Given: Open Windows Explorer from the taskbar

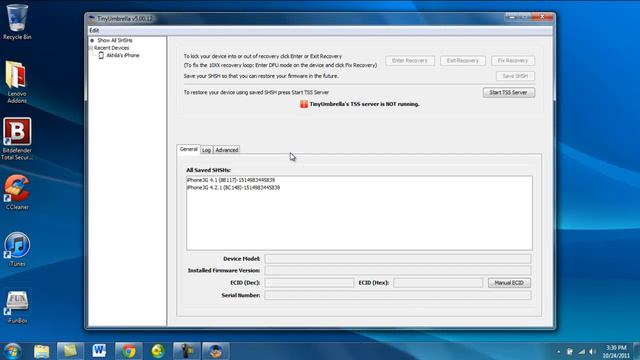Looking at the screenshot, I should click(41, 351).
